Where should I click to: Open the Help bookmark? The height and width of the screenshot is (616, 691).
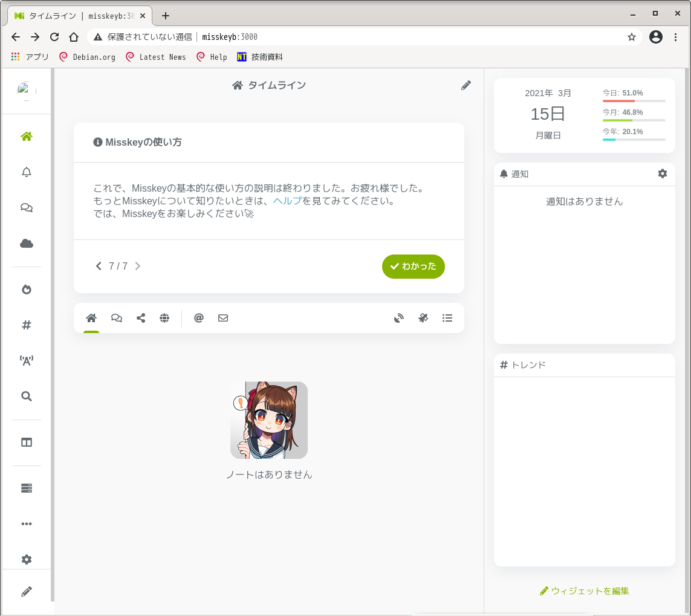(x=212, y=57)
